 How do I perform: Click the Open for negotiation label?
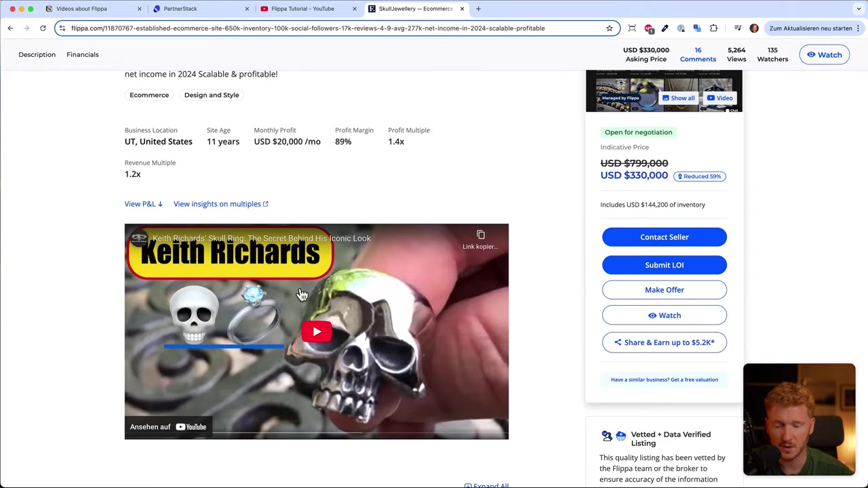tap(638, 132)
